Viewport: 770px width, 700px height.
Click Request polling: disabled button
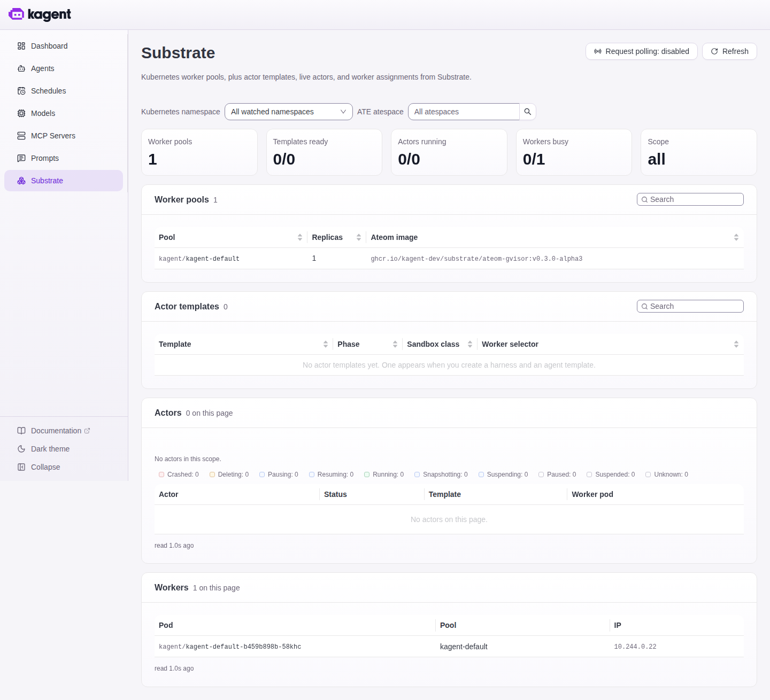(x=642, y=51)
